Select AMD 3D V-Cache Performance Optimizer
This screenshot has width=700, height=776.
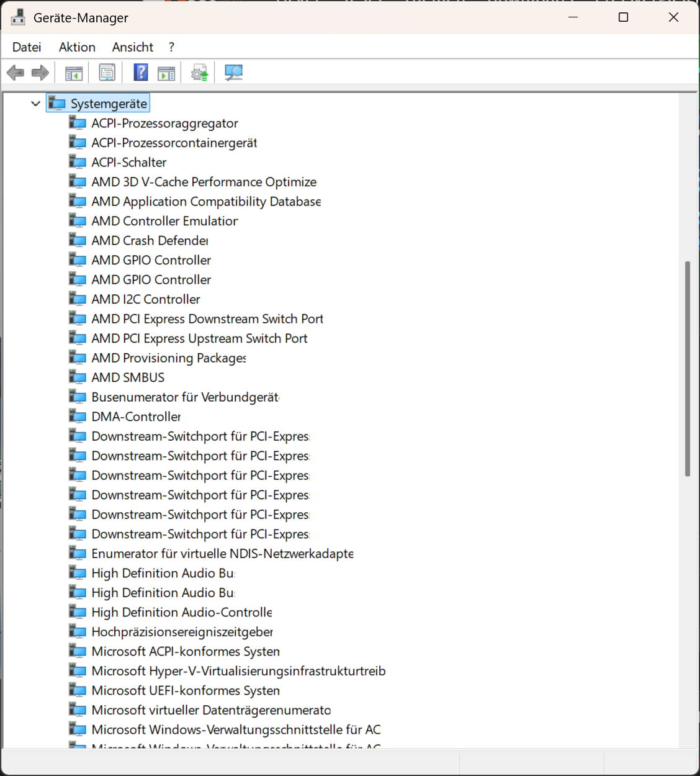click(x=204, y=182)
